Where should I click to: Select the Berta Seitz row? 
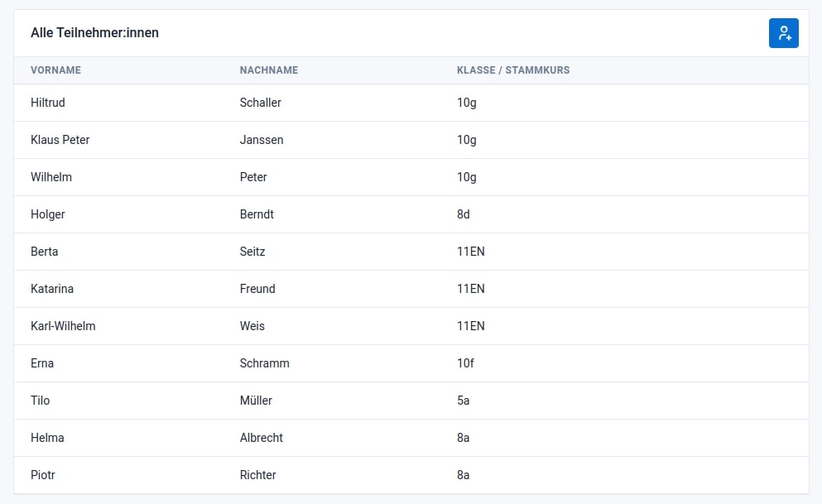coord(411,252)
